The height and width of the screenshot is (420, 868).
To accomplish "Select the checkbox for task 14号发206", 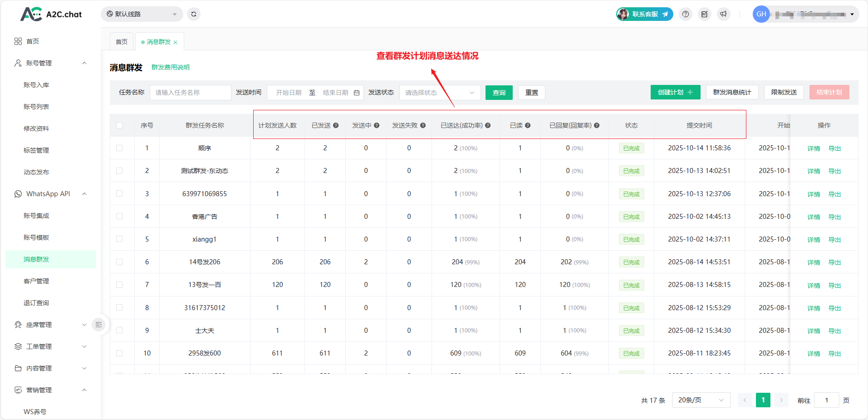I will point(119,262).
